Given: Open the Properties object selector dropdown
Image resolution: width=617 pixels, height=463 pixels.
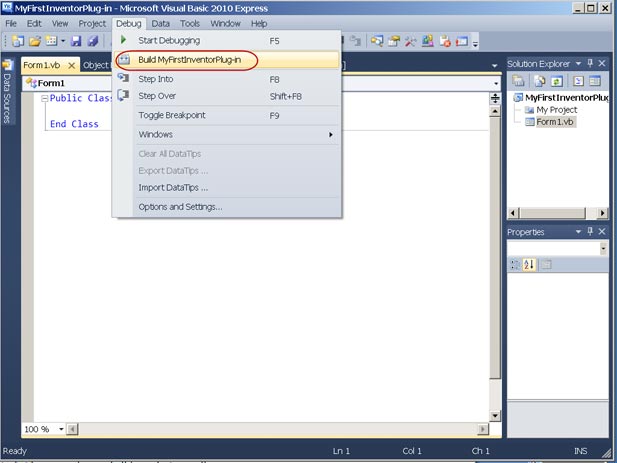Looking at the screenshot, I should 603,248.
